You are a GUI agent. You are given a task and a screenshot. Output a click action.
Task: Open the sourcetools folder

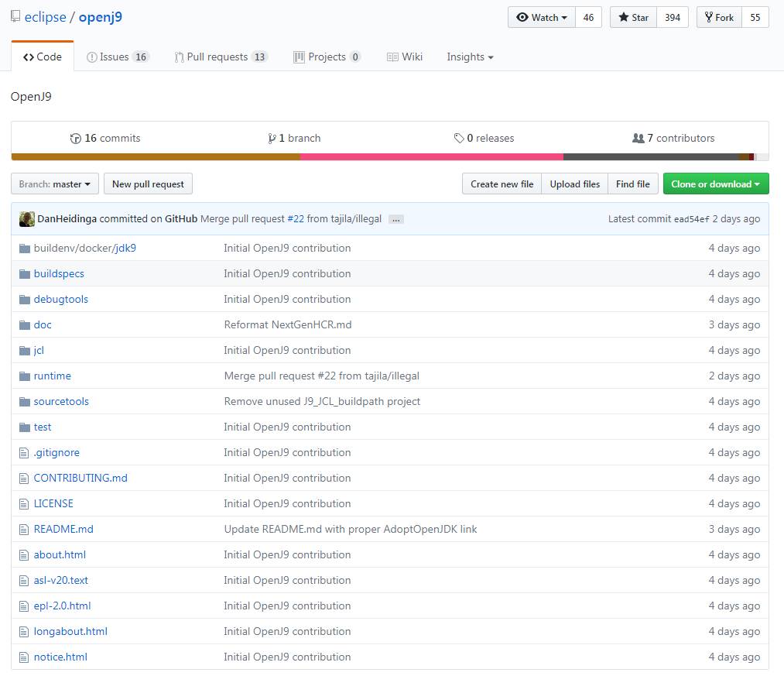(61, 401)
